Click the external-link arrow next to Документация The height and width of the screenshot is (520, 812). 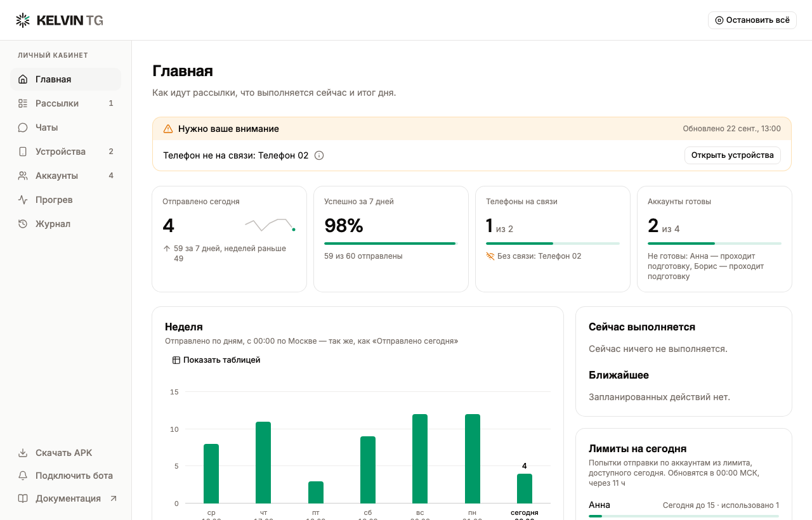pos(114,498)
